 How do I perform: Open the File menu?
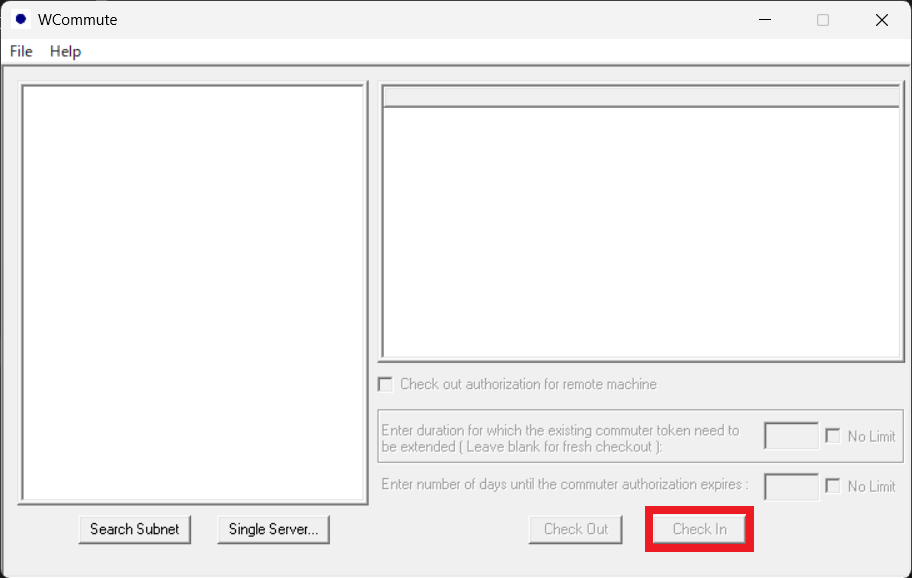[21, 52]
